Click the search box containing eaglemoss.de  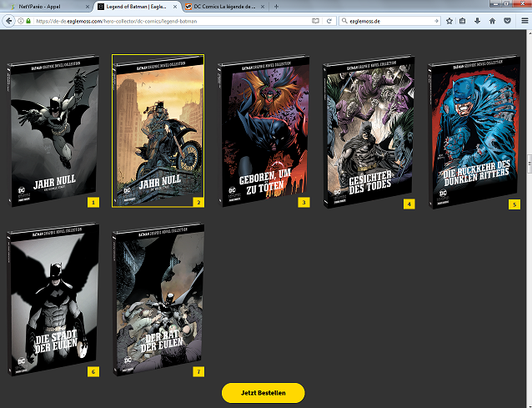pos(390,21)
